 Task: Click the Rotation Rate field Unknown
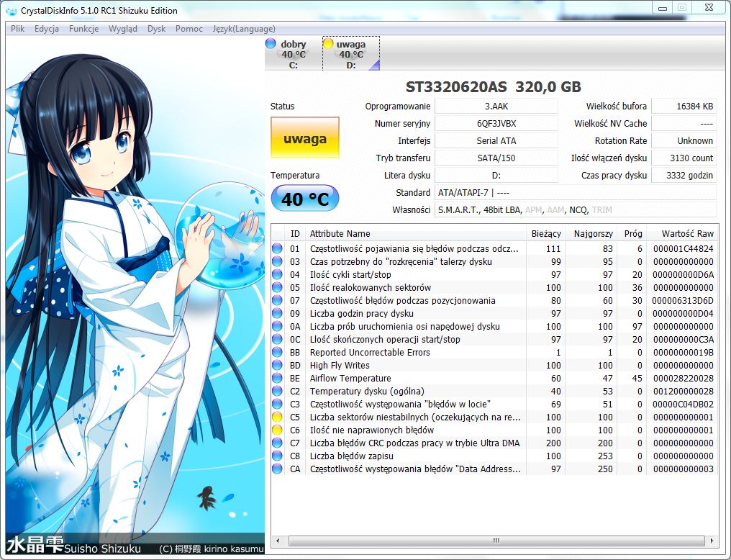click(x=684, y=141)
